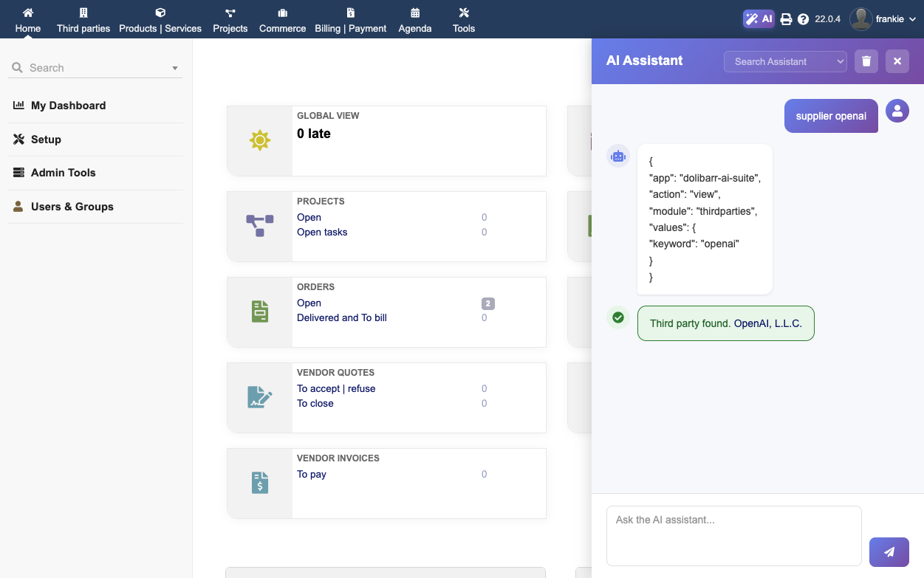
Task: Click the 2 open orders badge
Action: coord(487,303)
